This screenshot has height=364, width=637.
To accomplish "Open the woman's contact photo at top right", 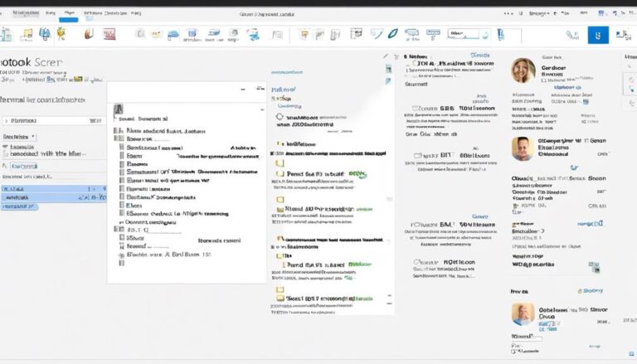I will pos(523,70).
